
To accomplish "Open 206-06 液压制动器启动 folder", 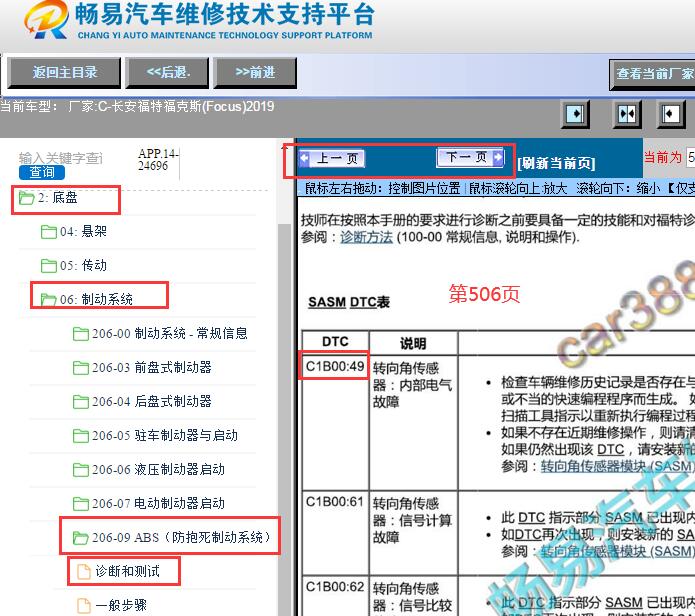I will point(158,469).
